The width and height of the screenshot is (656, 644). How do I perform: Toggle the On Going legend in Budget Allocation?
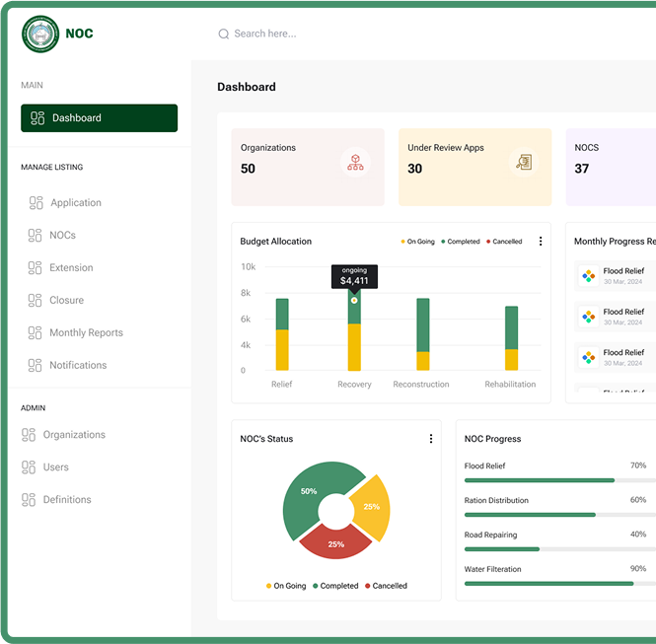417,242
